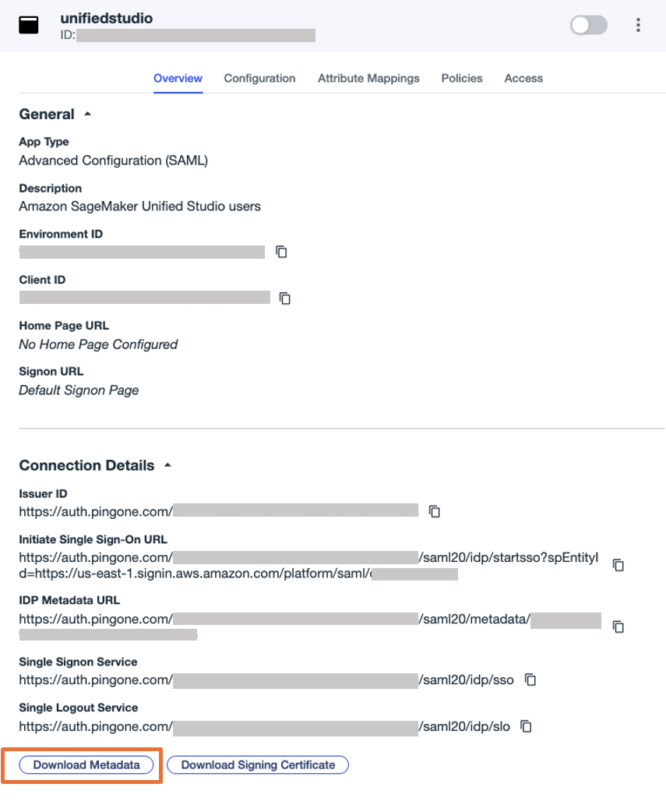
Task: Copy the Issuer ID
Action: coord(434,511)
